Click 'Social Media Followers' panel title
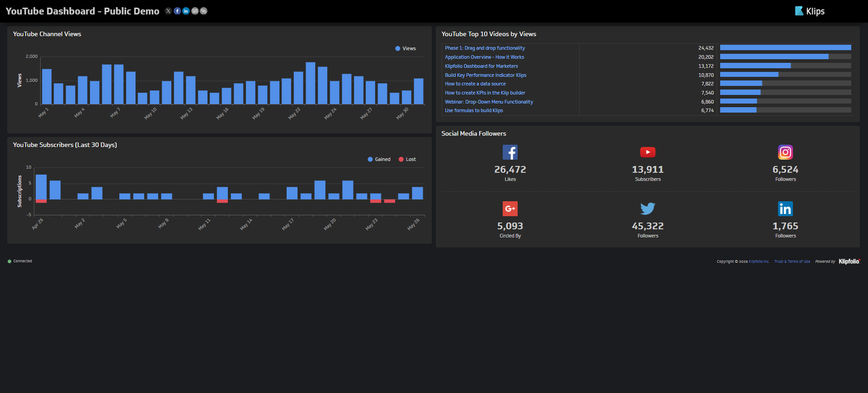This screenshot has height=393, width=868. click(x=474, y=134)
